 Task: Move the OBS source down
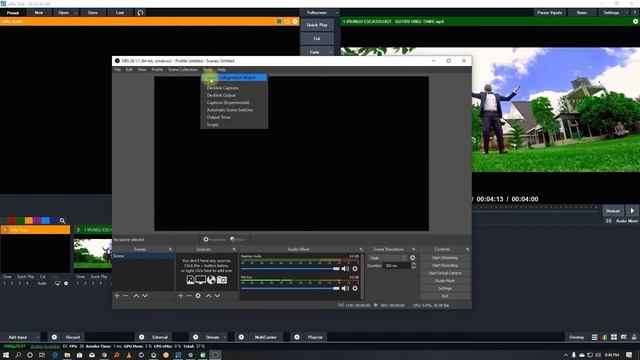pyautogui.click(x=217, y=296)
